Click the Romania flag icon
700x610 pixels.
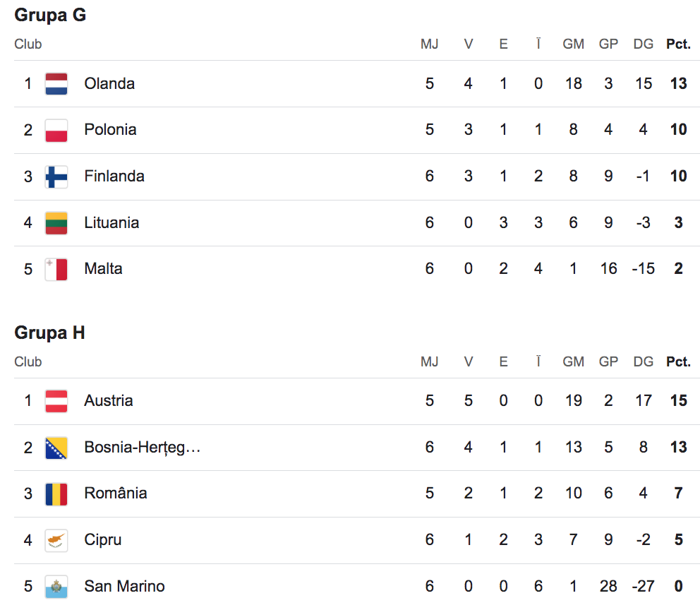[x=56, y=494]
